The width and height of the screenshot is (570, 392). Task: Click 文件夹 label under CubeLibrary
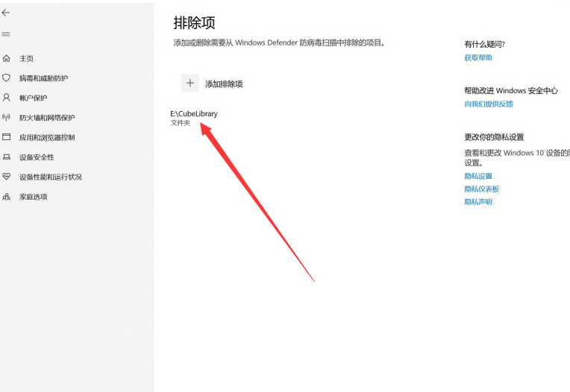181,123
